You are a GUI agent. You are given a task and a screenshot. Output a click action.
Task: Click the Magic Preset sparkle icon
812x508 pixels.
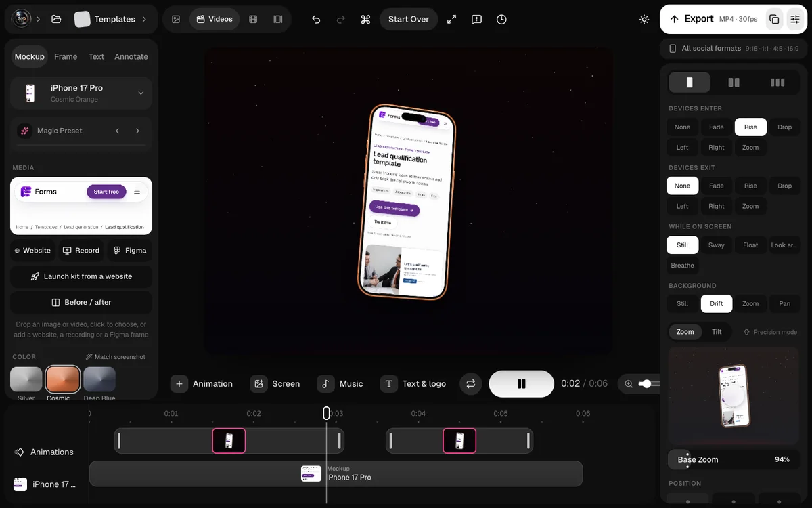coord(25,131)
